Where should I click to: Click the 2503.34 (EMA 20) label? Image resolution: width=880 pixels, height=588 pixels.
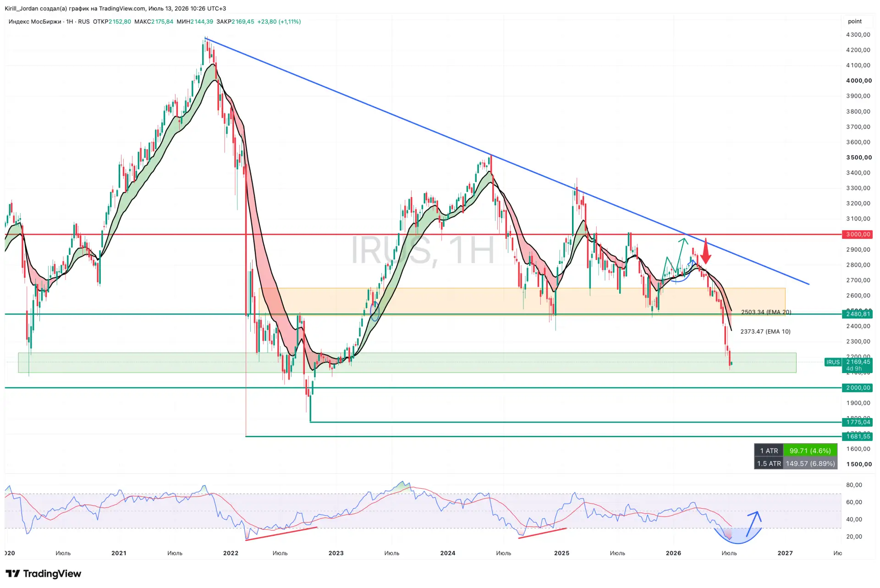click(766, 312)
